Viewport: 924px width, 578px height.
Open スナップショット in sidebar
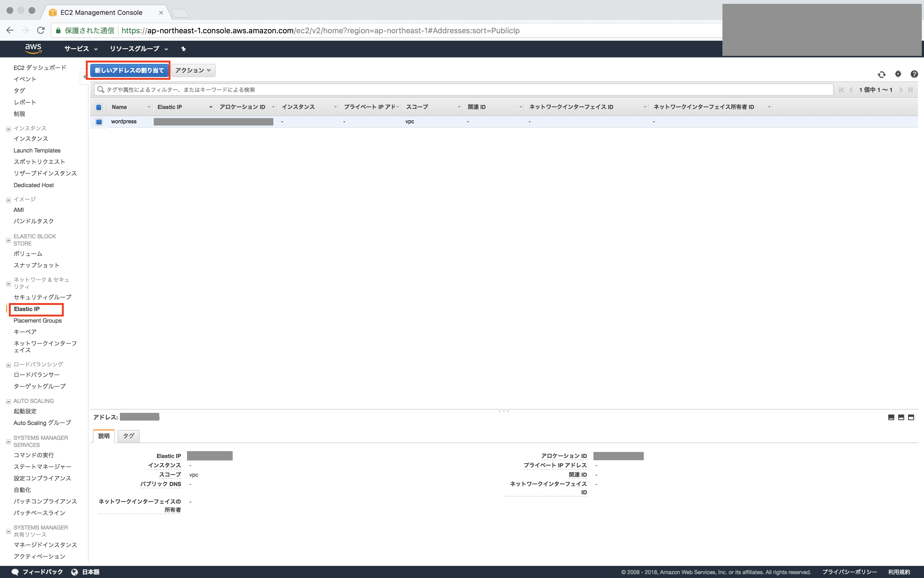pyautogui.click(x=36, y=265)
